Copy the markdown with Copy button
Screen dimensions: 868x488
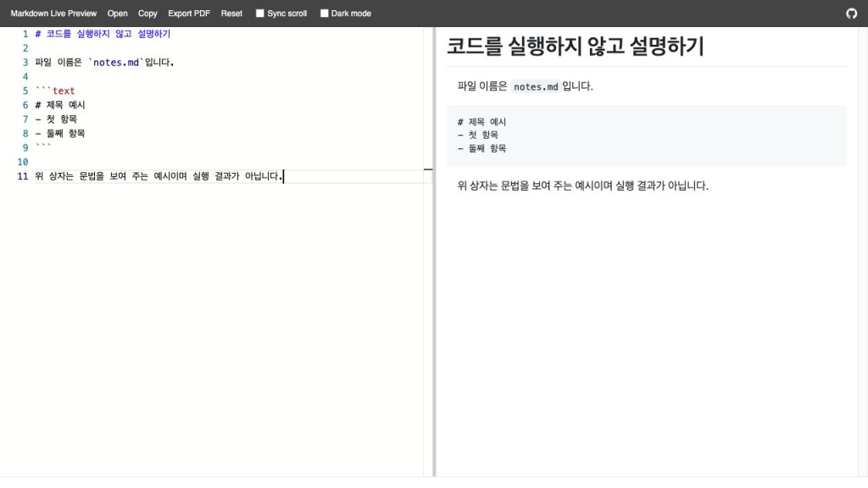(147, 14)
